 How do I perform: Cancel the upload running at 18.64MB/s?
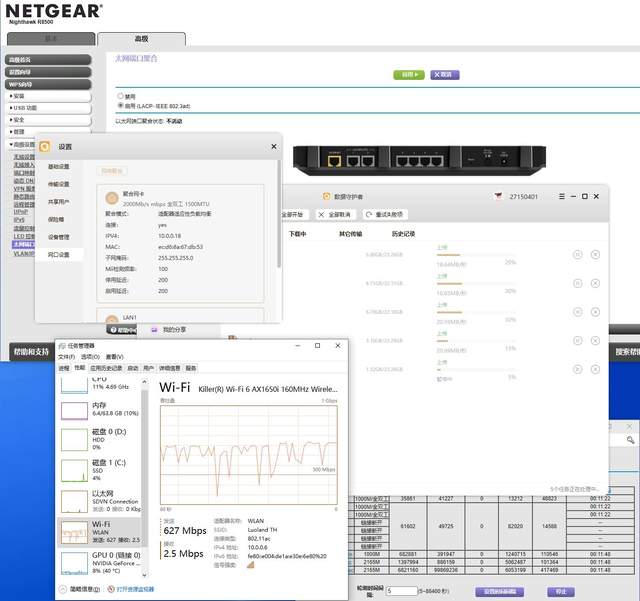[x=596, y=255]
